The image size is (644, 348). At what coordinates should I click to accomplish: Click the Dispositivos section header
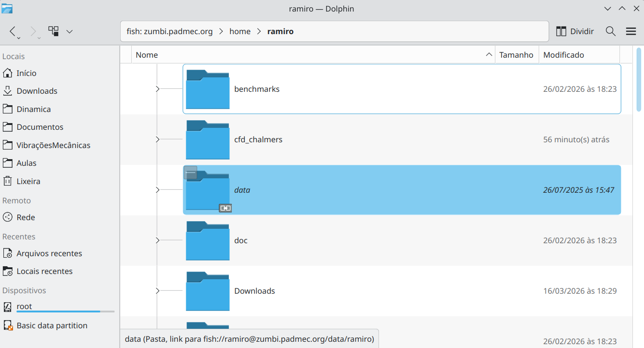tap(24, 290)
